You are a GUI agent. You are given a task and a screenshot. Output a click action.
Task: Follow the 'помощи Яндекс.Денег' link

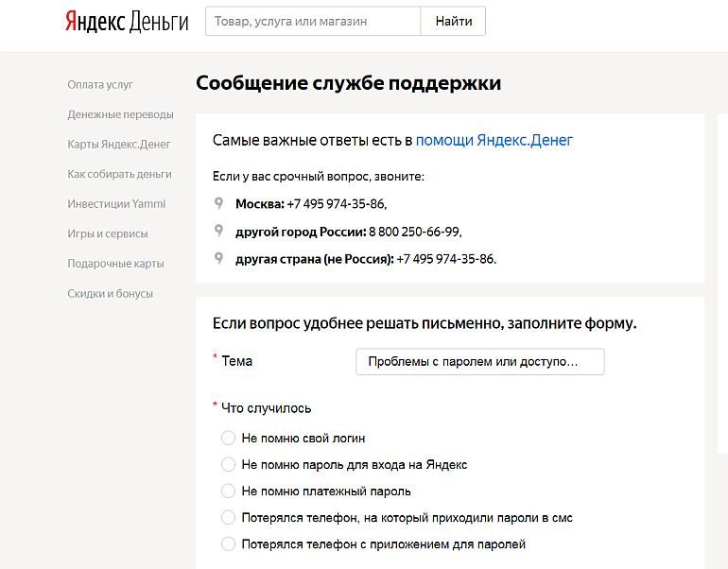click(494, 140)
